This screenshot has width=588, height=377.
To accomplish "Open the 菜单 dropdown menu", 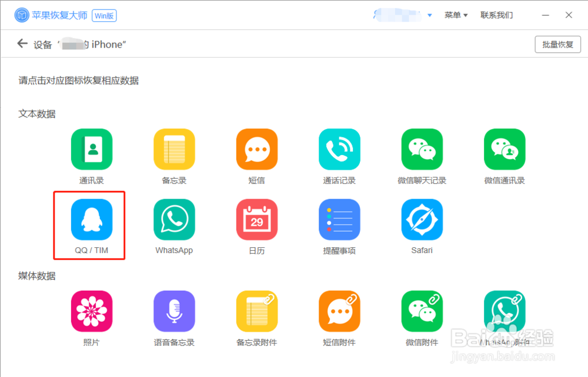I will coord(456,15).
